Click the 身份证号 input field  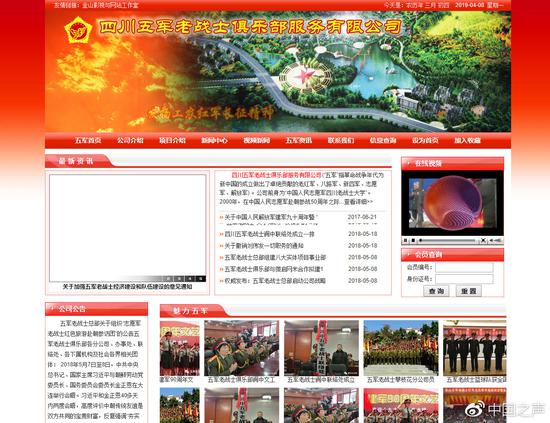(x=464, y=279)
